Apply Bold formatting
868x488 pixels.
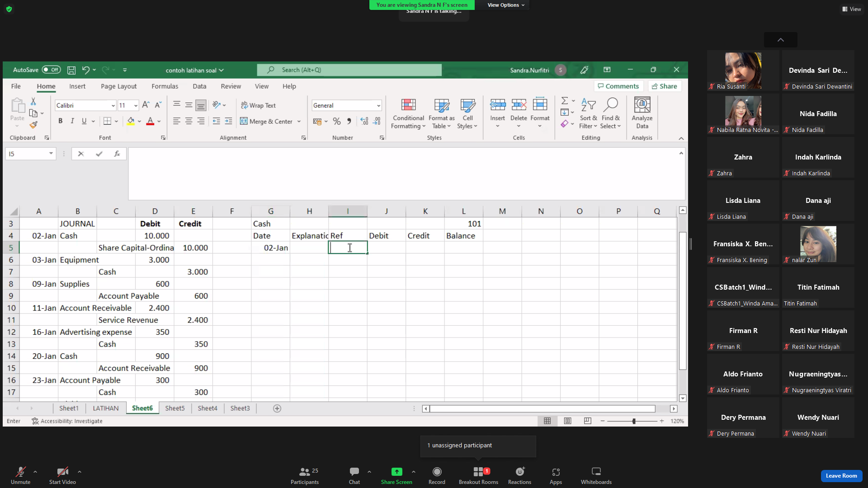tap(60, 121)
